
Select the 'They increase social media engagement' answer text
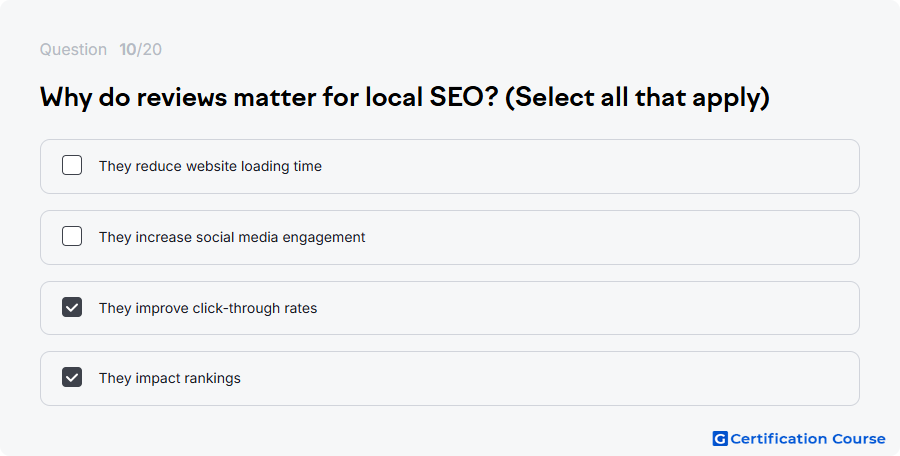point(232,237)
